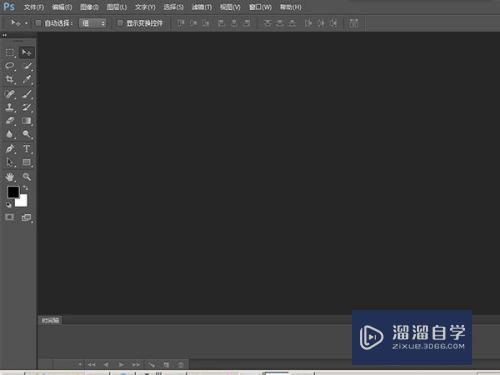
Task: Jump to first frame in timeline
Action: (x=91, y=365)
